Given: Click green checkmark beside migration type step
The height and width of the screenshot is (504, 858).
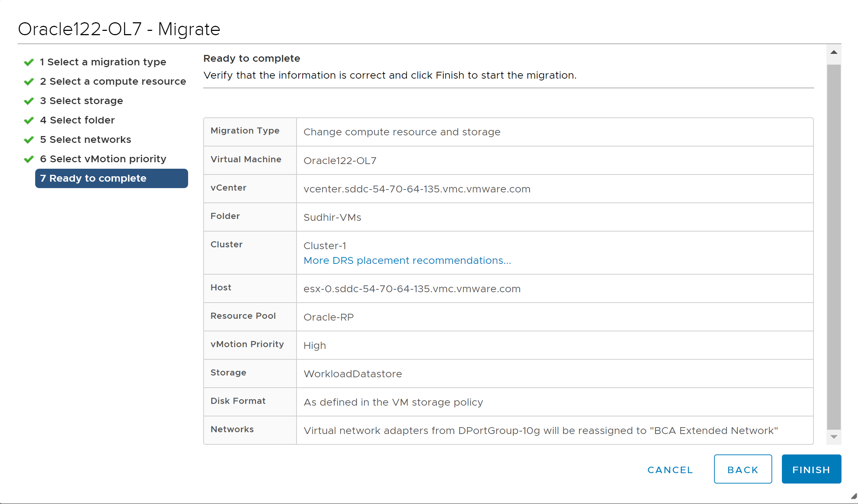Looking at the screenshot, I should (29, 62).
